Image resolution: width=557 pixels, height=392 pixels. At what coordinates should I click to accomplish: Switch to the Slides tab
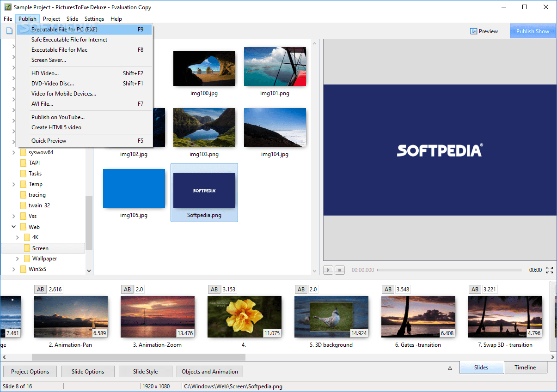pyautogui.click(x=481, y=368)
